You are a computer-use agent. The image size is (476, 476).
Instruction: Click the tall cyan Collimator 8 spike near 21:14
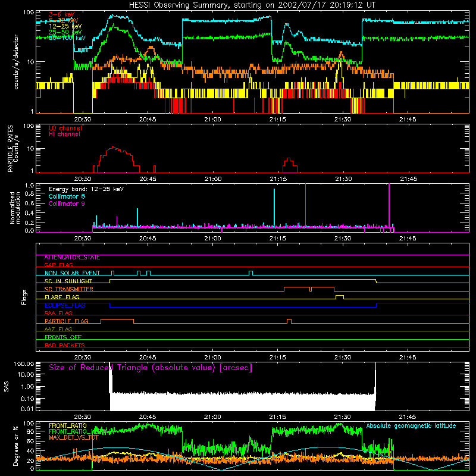pos(274,208)
